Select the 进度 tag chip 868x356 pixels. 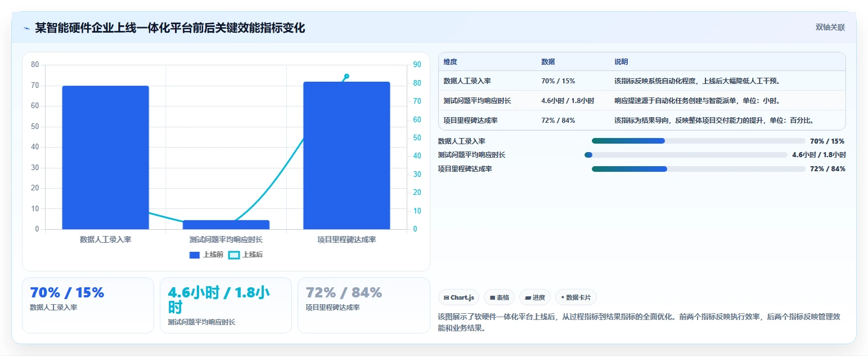(535, 297)
